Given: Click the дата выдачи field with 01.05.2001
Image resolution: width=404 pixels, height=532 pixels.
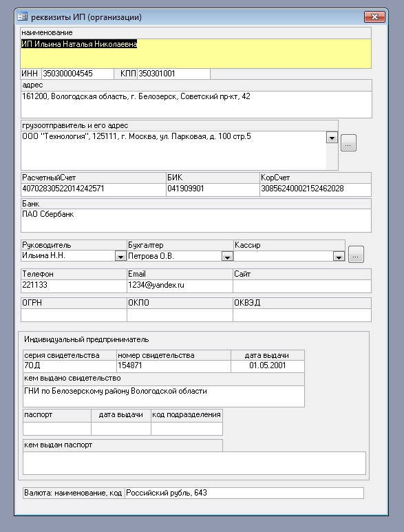Looking at the screenshot, I should pyautogui.click(x=268, y=366).
